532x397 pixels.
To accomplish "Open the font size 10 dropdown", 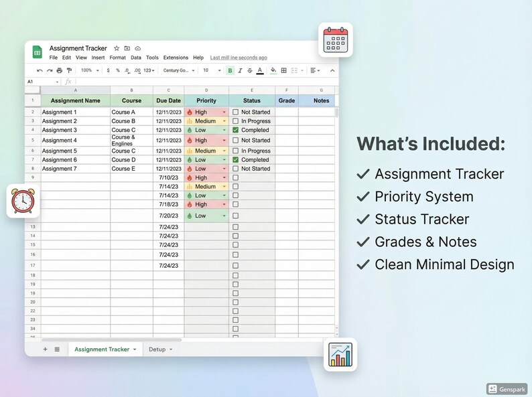I will [x=212, y=70].
